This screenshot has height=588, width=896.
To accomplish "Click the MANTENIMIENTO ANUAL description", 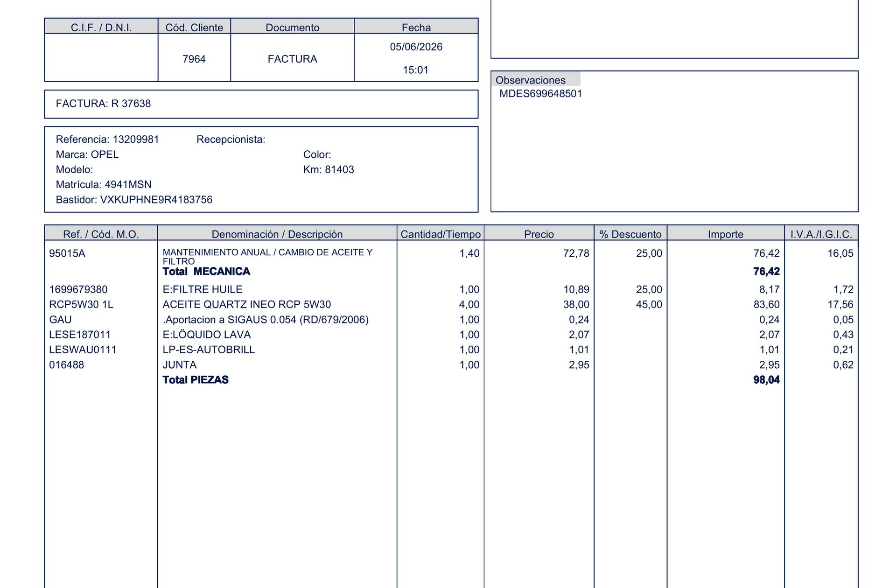I will pyautogui.click(x=267, y=257).
